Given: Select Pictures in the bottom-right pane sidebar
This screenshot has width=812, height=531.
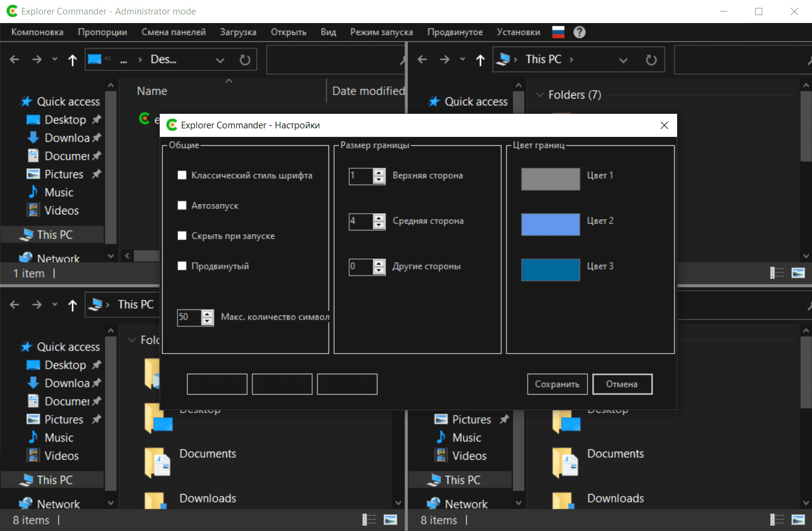Looking at the screenshot, I should tap(471, 420).
